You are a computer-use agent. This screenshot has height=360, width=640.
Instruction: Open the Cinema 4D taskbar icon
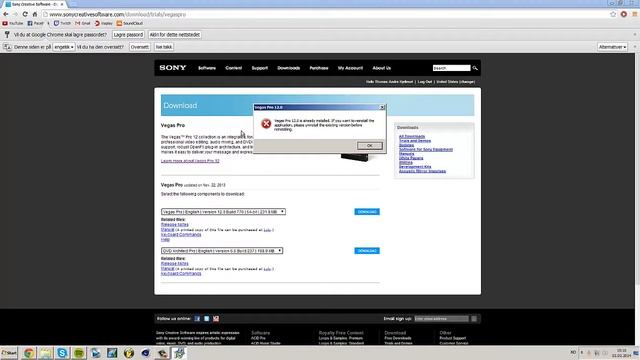pyautogui.click(x=146, y=353)
